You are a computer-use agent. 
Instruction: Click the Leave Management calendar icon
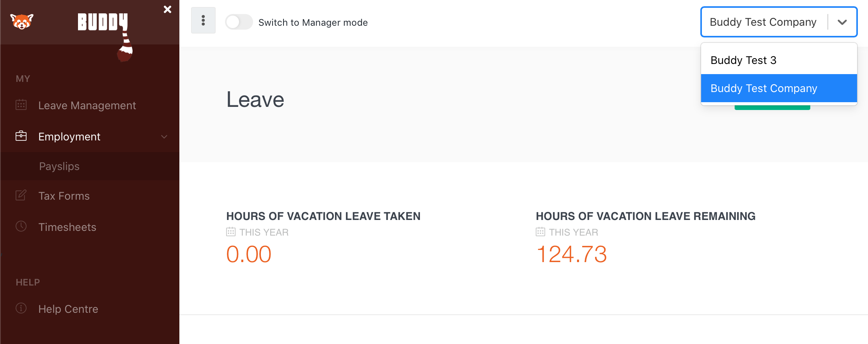[x=21, y=105]
